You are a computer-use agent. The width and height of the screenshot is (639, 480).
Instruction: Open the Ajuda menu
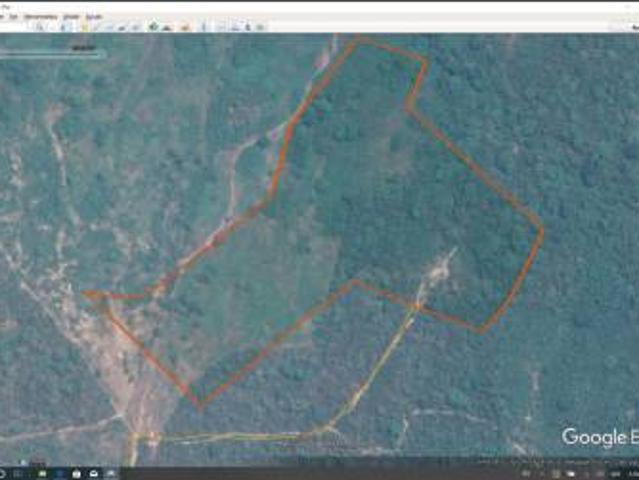click(94, 17)
